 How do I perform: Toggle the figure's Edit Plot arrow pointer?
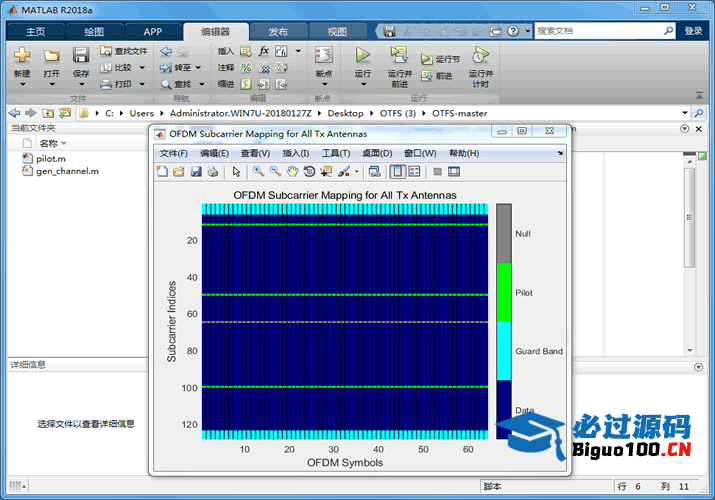pyautogui.click(x=236, y=172)
